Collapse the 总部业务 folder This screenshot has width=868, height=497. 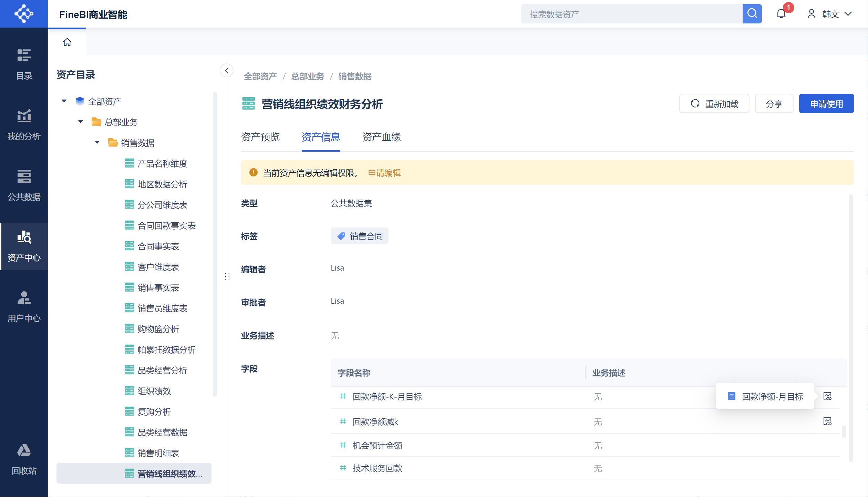point(81,122)
